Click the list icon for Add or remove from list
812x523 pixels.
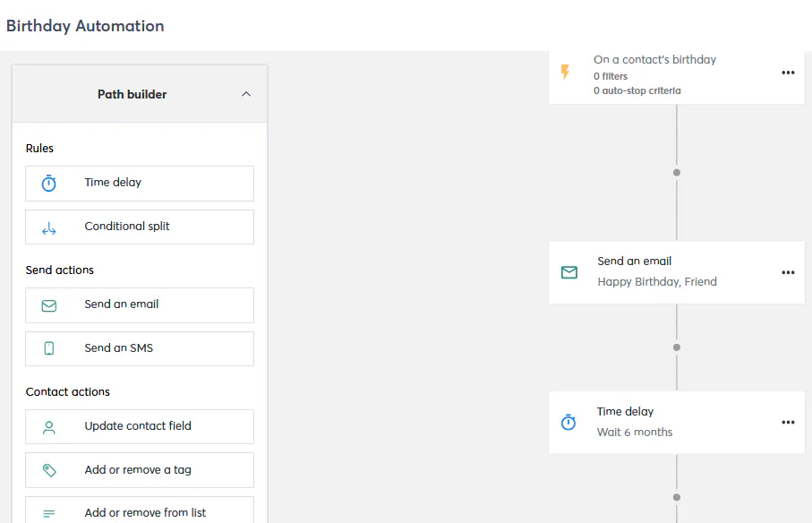(49, 513)
